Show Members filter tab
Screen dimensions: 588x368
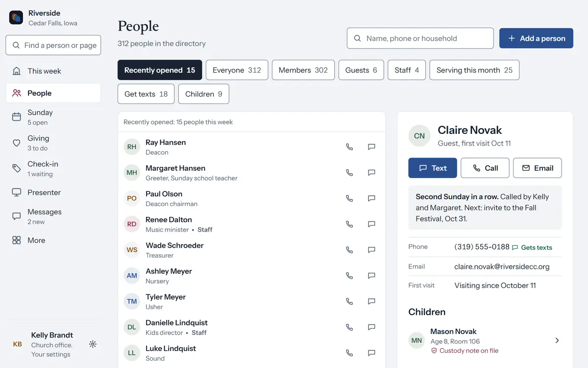303,70
